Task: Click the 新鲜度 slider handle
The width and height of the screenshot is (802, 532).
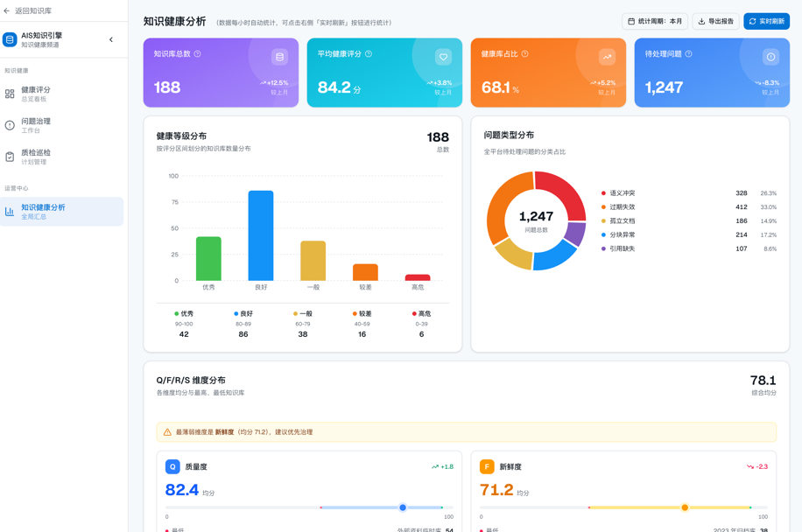Action: pos(685,507)
